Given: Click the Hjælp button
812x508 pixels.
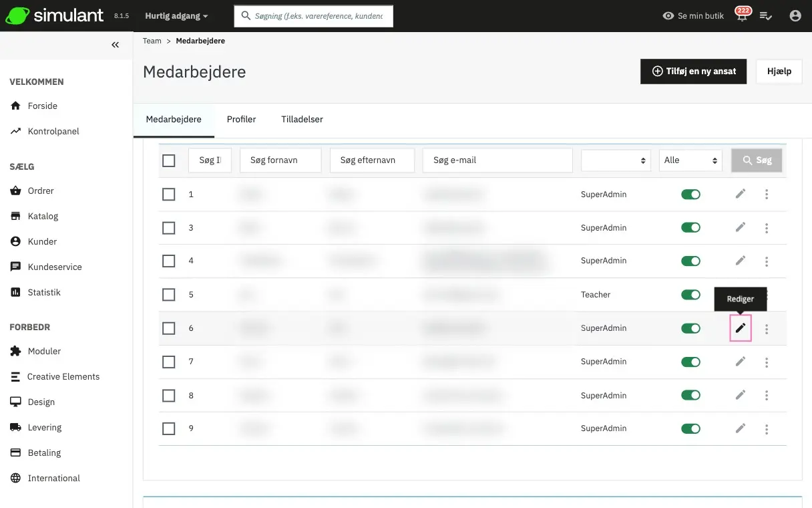Looking at the screenshot, I should pyautogui.click(x=779, y=72).
